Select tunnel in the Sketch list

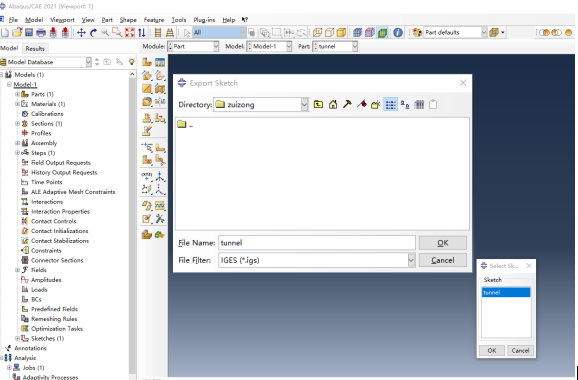click(x=506, y=293)
